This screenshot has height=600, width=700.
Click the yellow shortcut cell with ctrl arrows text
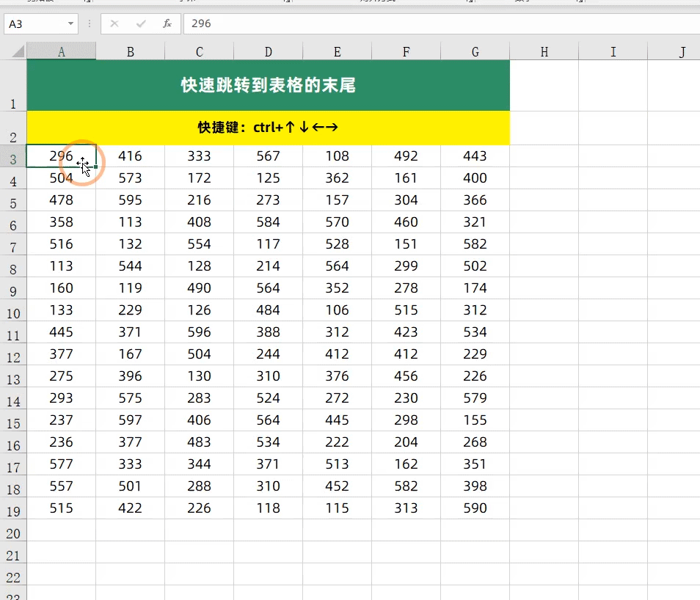268,127
